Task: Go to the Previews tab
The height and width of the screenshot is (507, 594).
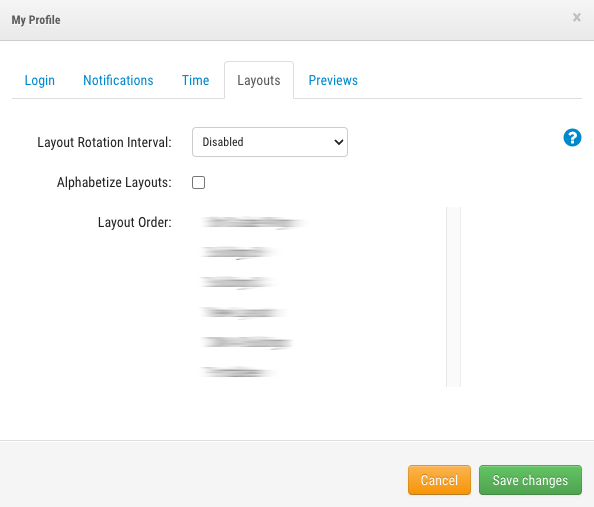Action: (x=333, y=80)
